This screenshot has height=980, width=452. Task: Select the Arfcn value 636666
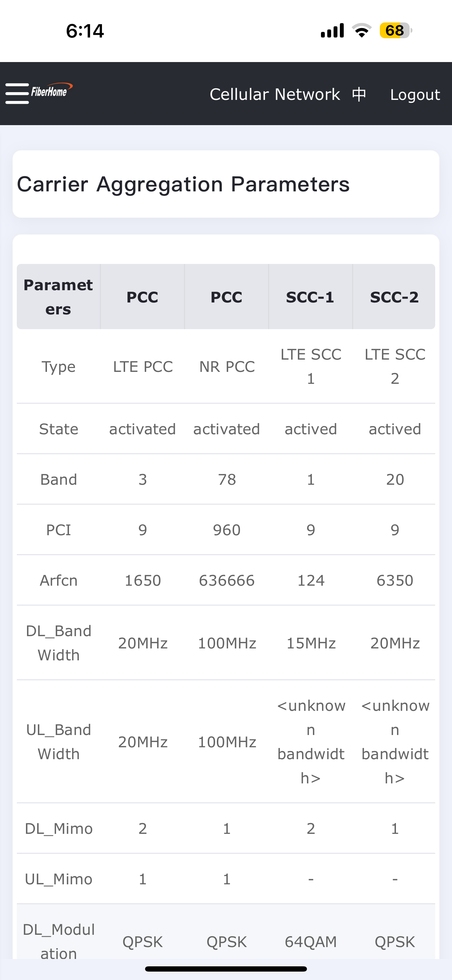coord(227,580)
